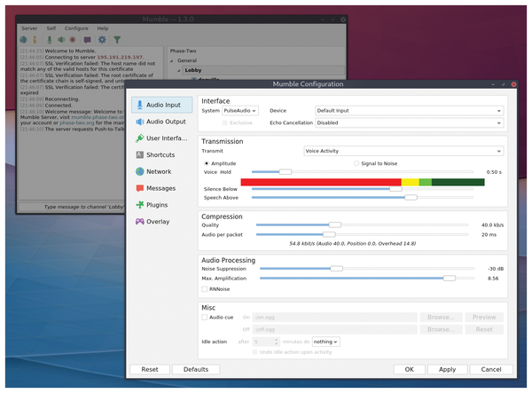Click the message box for channel Lobby

click(x=72, y=207)
